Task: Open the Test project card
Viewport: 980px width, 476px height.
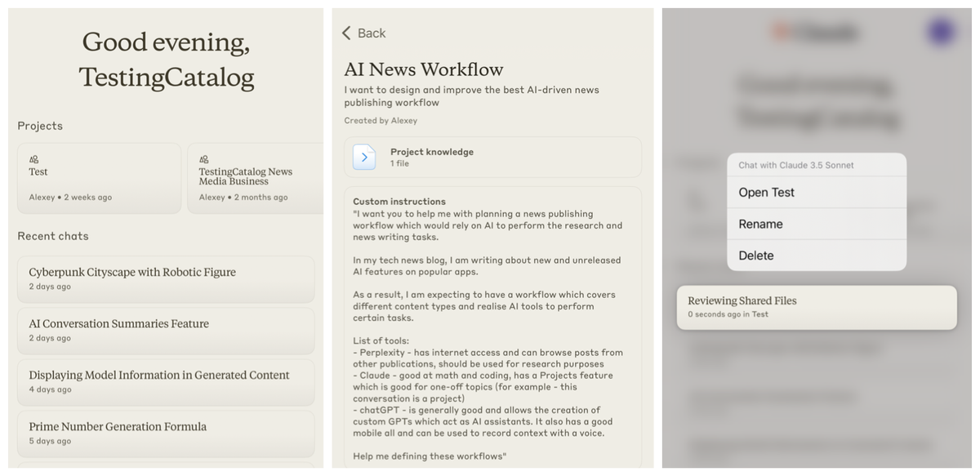Action: [98, 176]
